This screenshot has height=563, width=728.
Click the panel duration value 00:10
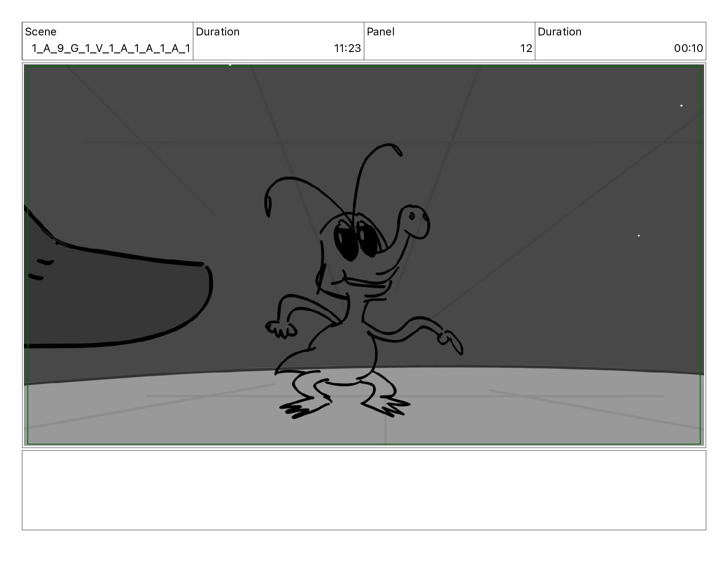(688, 48)
